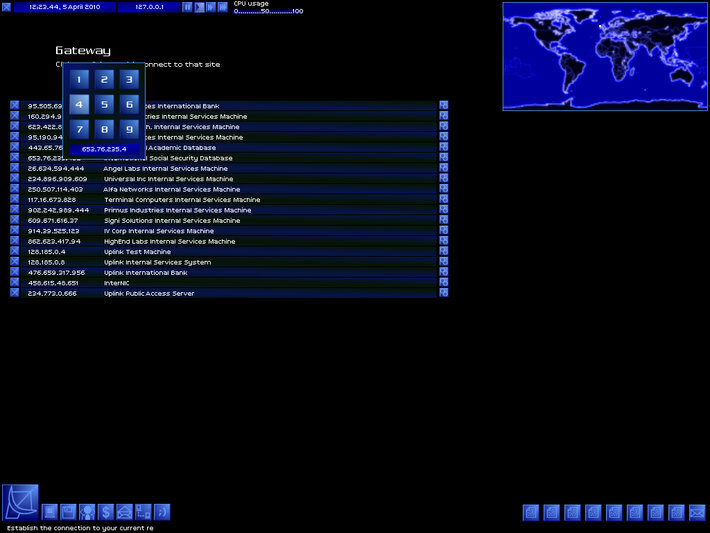Open the missions network icon

tap(143, 512)
